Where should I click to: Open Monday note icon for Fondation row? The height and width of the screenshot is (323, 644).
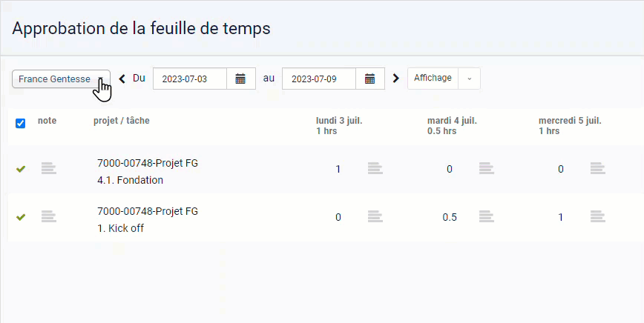click(x=375, y=168)
